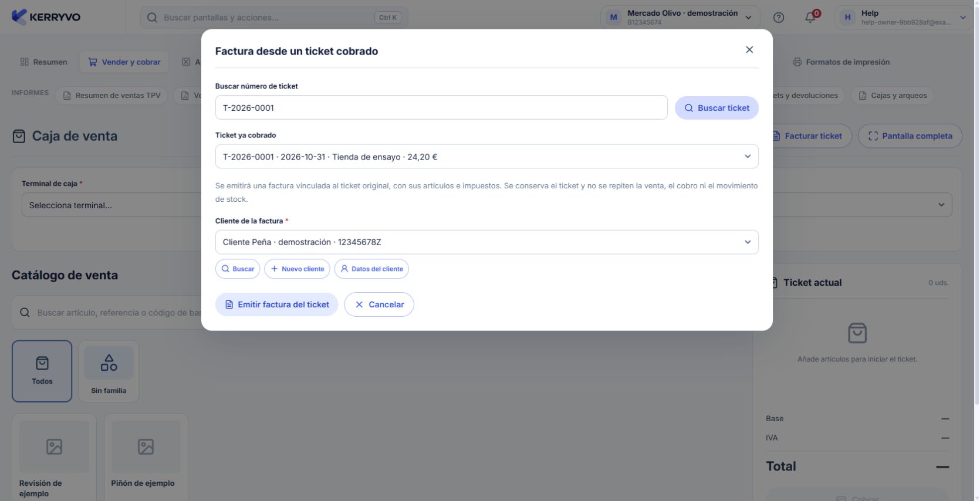Click the M company avatar

coord(614,18)
